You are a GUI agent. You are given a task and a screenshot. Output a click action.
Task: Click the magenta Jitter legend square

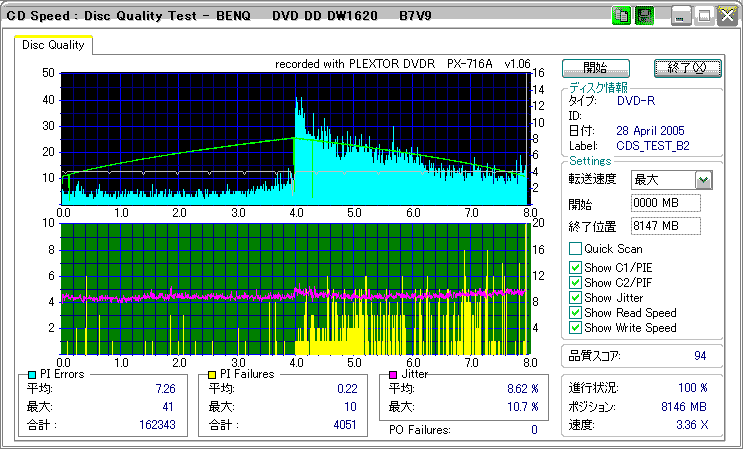point(393,374)
